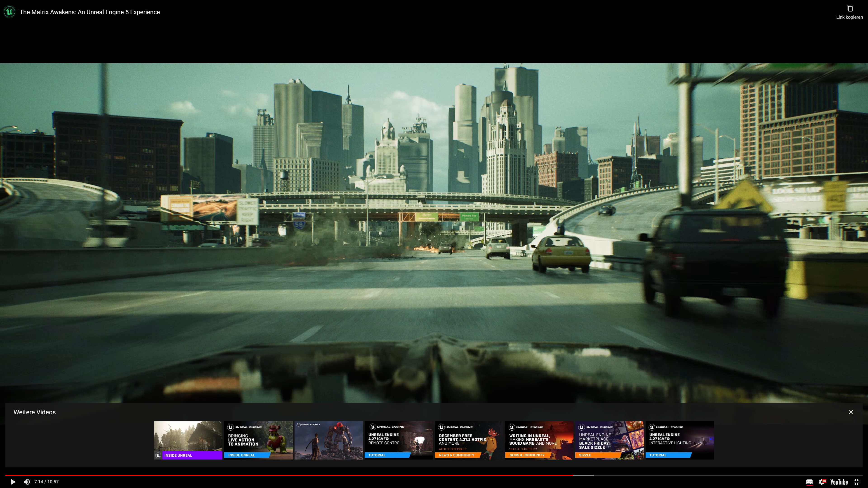The width and height of the screenshot is (868, 488).
Task: Exit fullscreen mode
Action: point(856,482)
